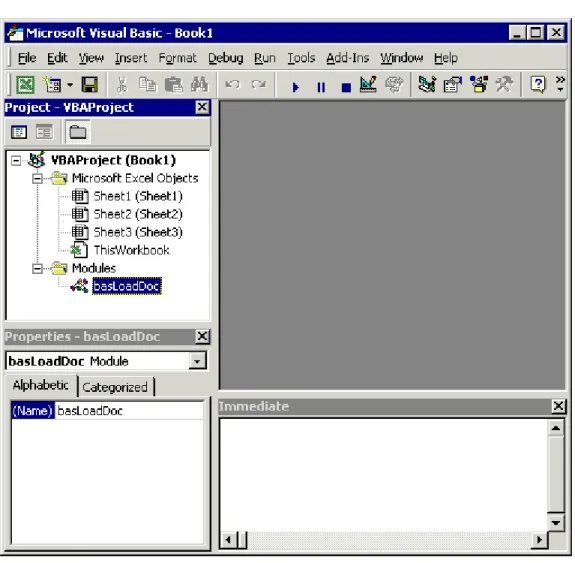Click Immediate window scroll down arrow
This screenshot has height=563, width=575.
[x=556, y=523]
